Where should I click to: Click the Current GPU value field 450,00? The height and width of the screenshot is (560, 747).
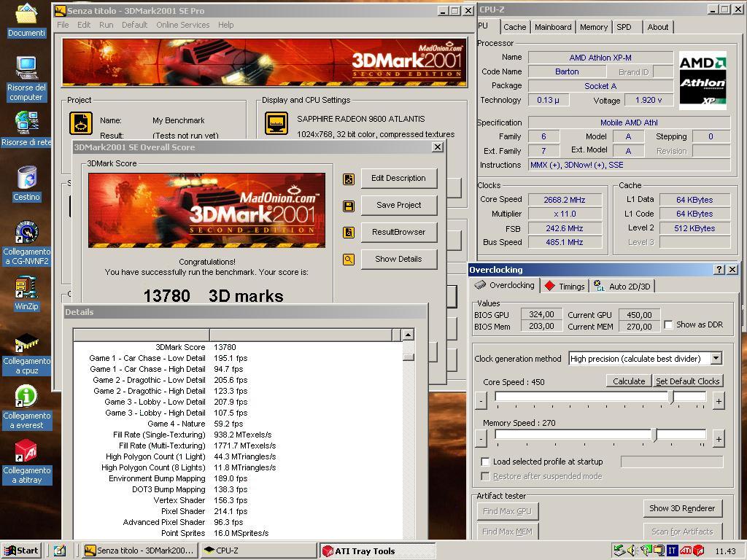tap(639, 315)
